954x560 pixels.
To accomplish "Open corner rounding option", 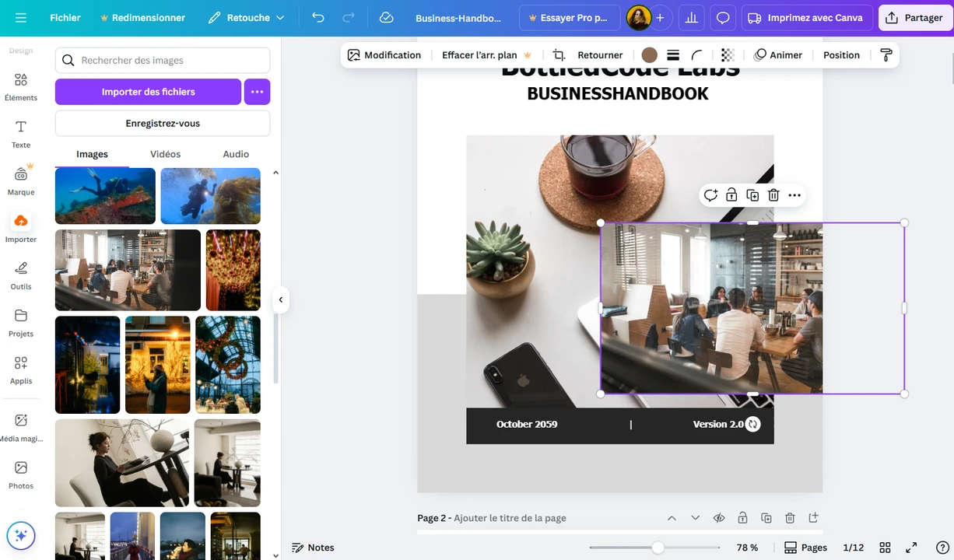I will coord(697,55).
